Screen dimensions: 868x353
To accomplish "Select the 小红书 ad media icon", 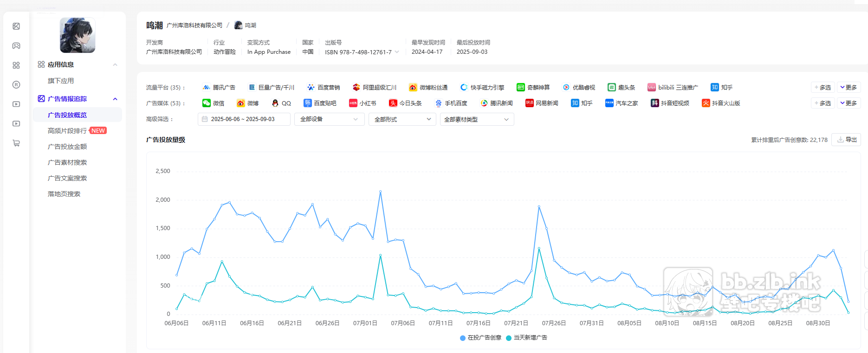I will coord(353,103).
